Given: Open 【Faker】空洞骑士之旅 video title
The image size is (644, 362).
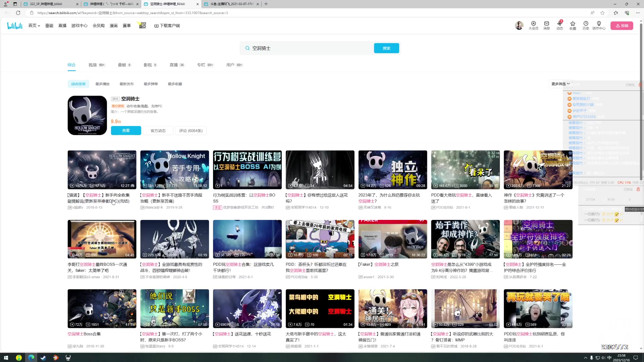Looking at the screenshot, I should (x=378, y=264).
